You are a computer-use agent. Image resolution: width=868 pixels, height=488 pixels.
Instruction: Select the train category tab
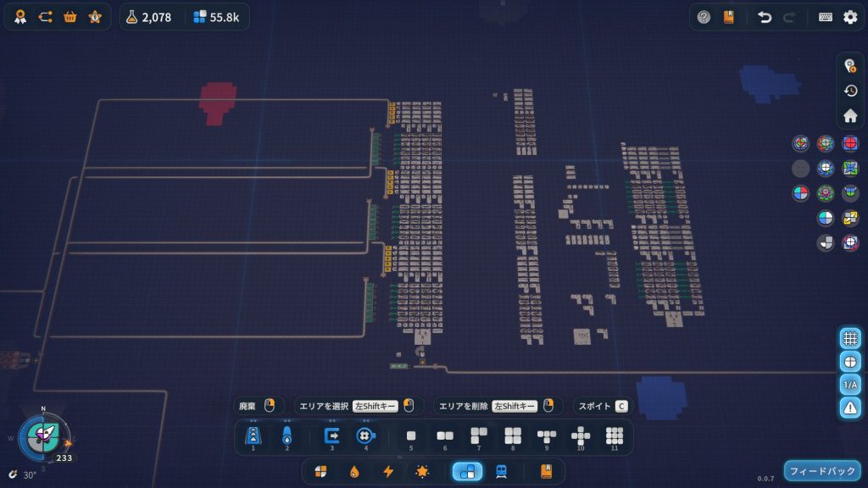[x=502, y=472]
